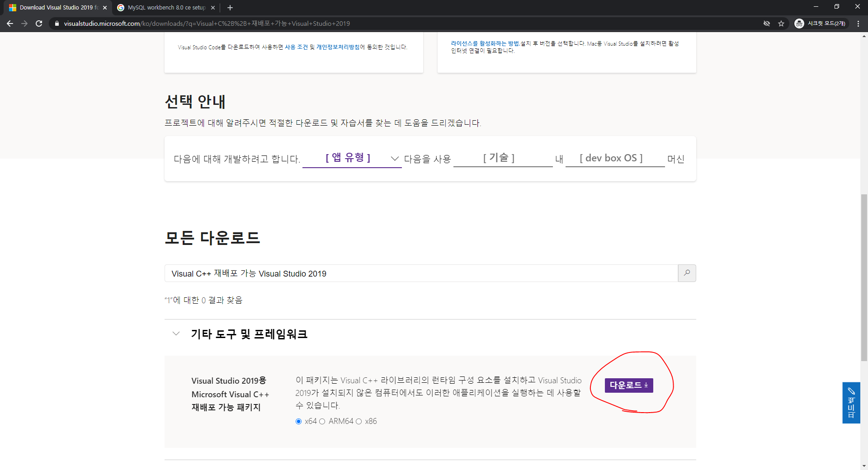This screenshot has width=868, height=470.
Task: Close the MySQL workbench tab
Action: tap(213, 8)
